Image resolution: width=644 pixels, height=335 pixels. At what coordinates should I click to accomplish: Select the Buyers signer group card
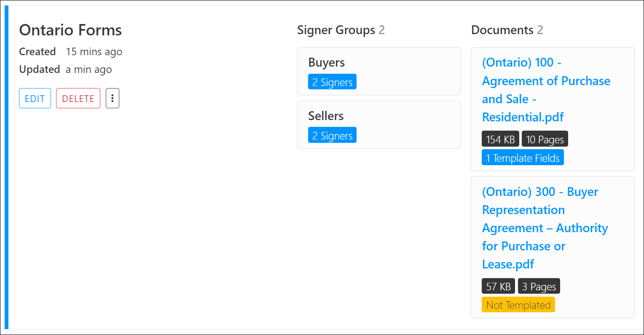pyautogui.click(x=378, y=71)
